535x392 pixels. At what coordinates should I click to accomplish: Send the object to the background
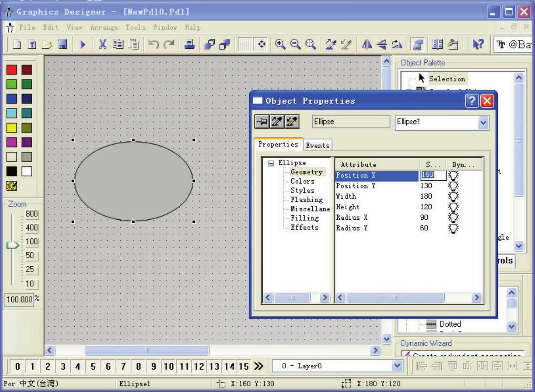pos(225,44)
